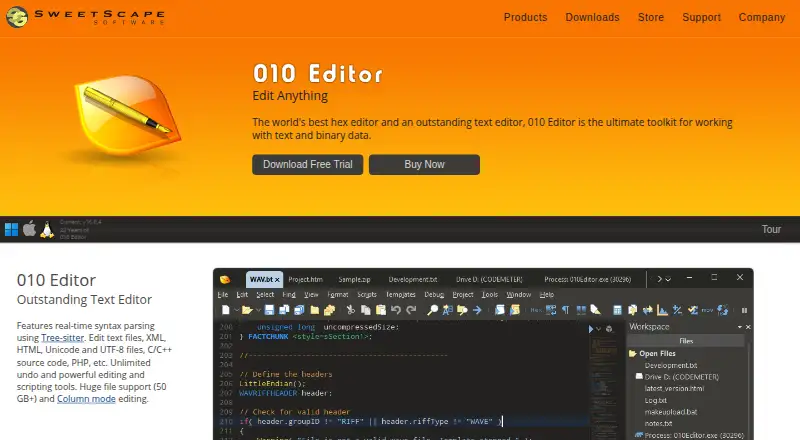Open the Tour link
The image size is (800, 440).
point(771,229)
